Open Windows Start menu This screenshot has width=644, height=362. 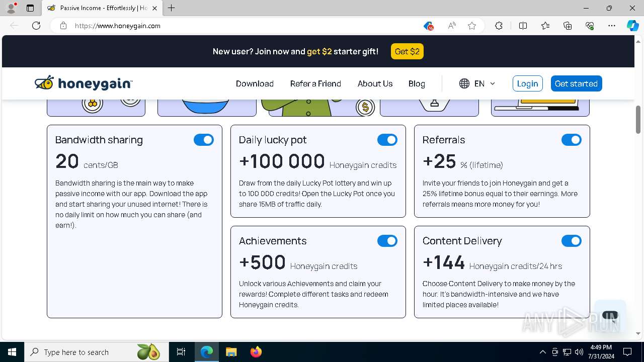point(12,352)
